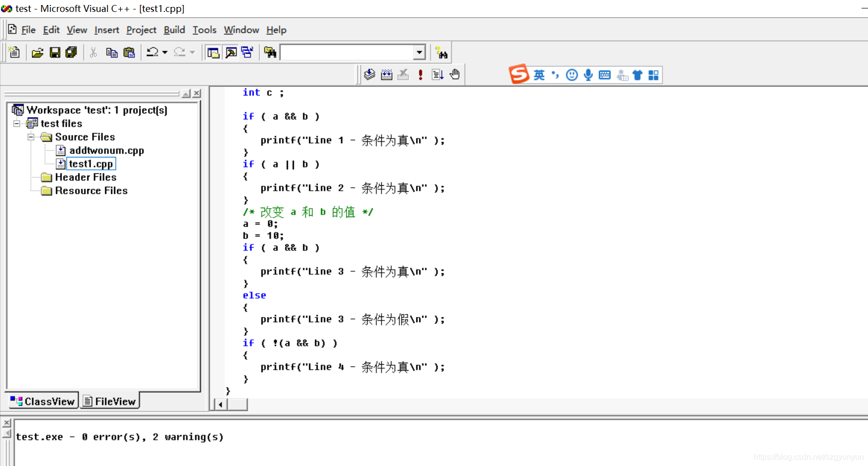868x466 pixels.
Task: Click the Search help binoculars icon
Action: [x=441, y=52]
